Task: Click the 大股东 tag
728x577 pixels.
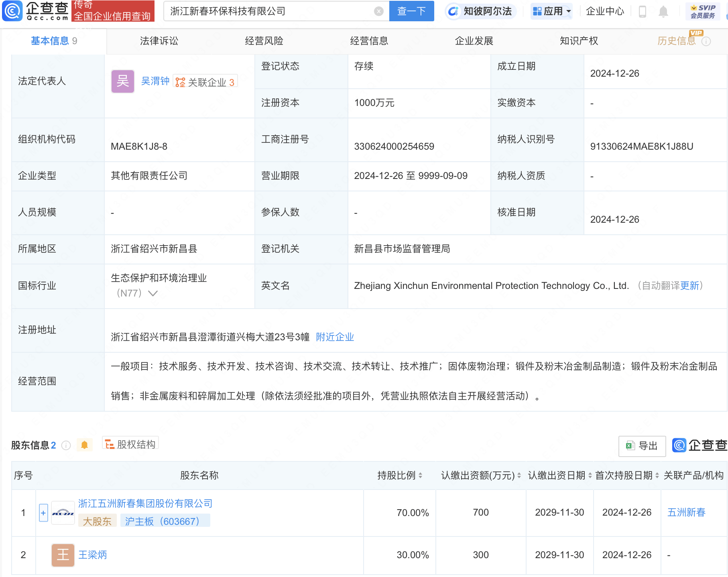Action: tap(98, 521)
